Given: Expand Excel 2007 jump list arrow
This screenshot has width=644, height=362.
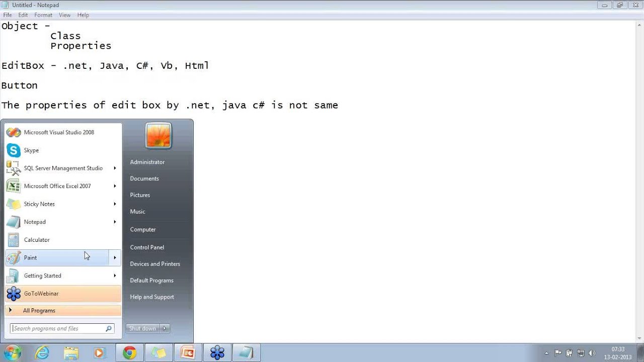Looking at the screenshot, I should point(115,186).
